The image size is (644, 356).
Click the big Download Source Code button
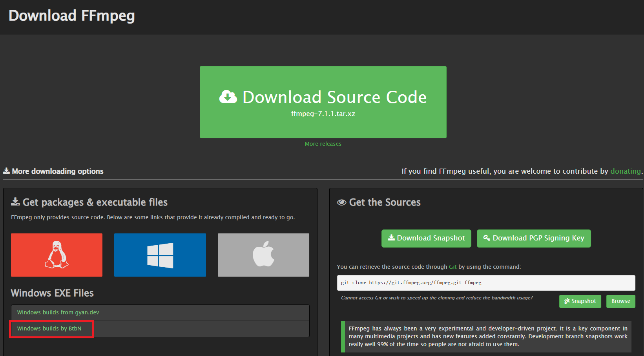coord(323,102)
